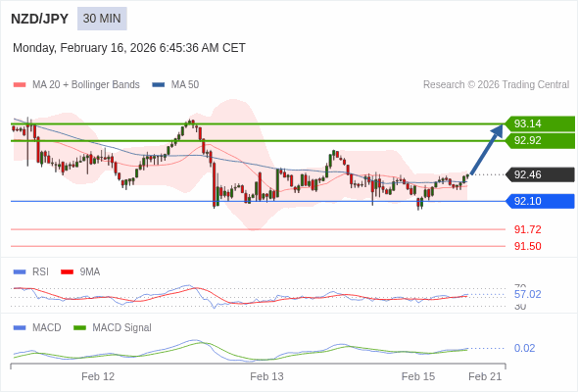Screen dimensions: 578x392
Task: Click the 'MACD Signal' legend label
Action: (x=122, y=328)
